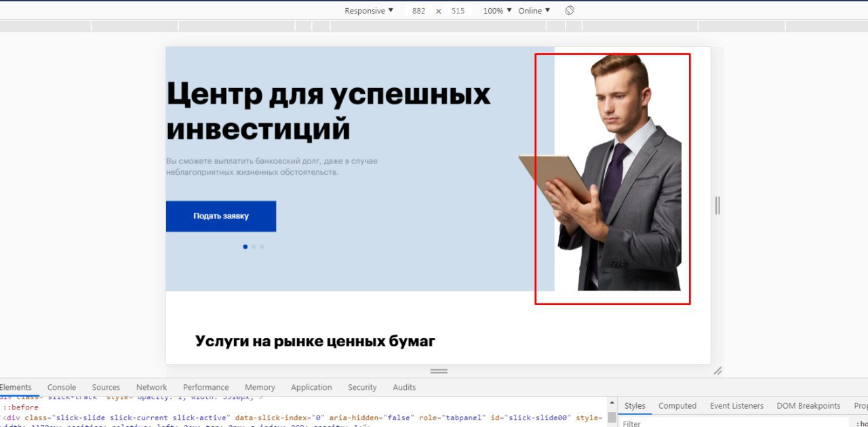Open the Application tab
The width and height of the screenshot is (868, 427).
[x=311, y=387]
